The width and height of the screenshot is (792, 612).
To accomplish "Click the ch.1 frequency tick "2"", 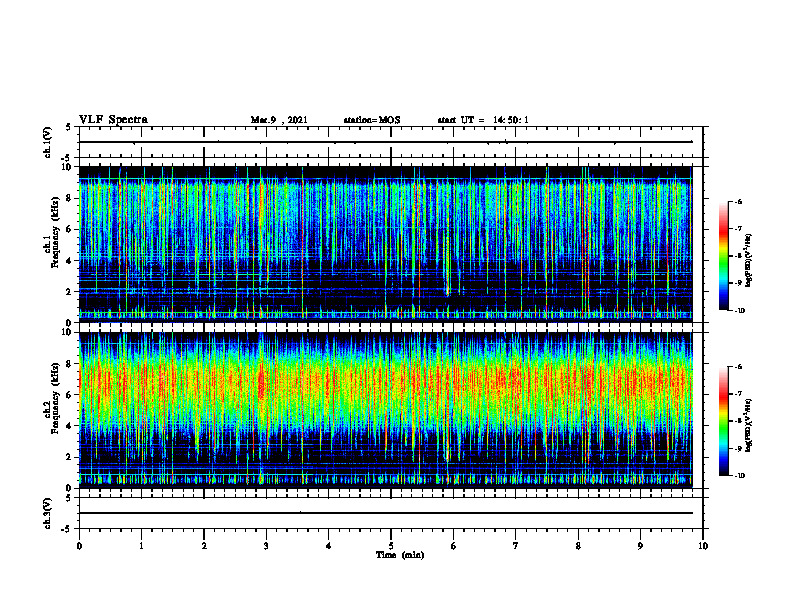I will (70, 292).
